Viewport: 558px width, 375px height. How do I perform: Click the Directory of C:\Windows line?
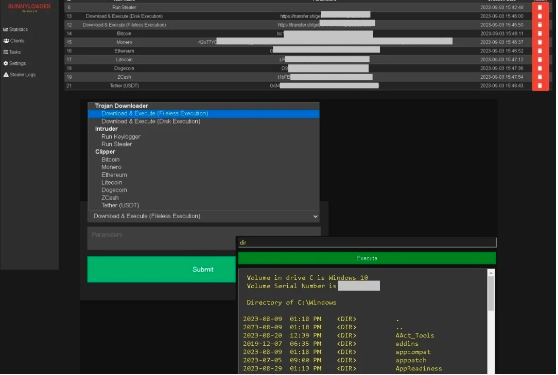point(291,303)
